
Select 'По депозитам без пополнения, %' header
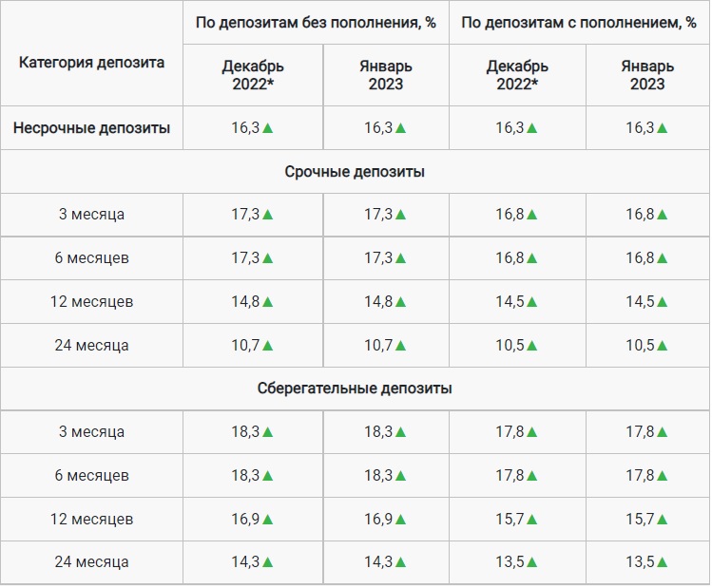click(x=316, y=22)
